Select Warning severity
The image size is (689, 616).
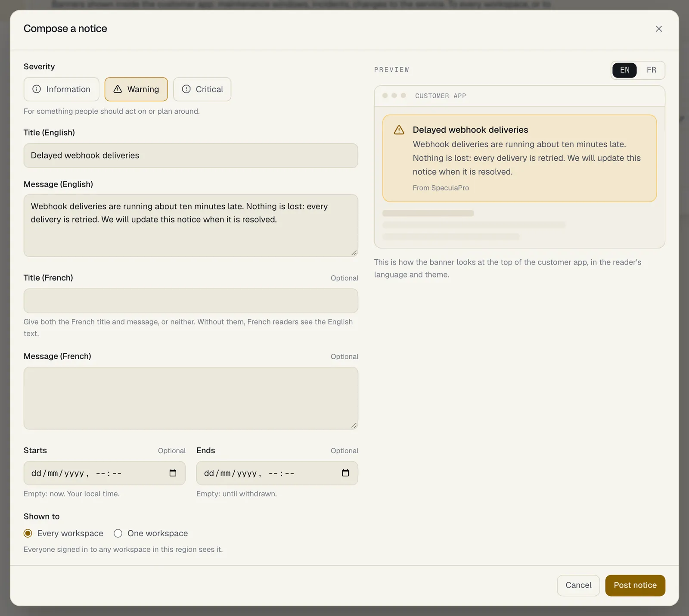136,89
